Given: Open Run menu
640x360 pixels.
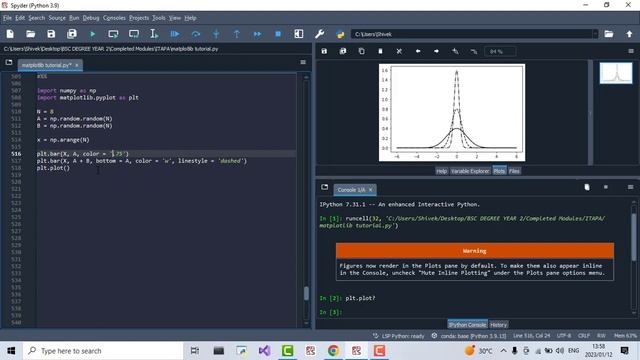Looking at the screenshot, I should (74, 18).
